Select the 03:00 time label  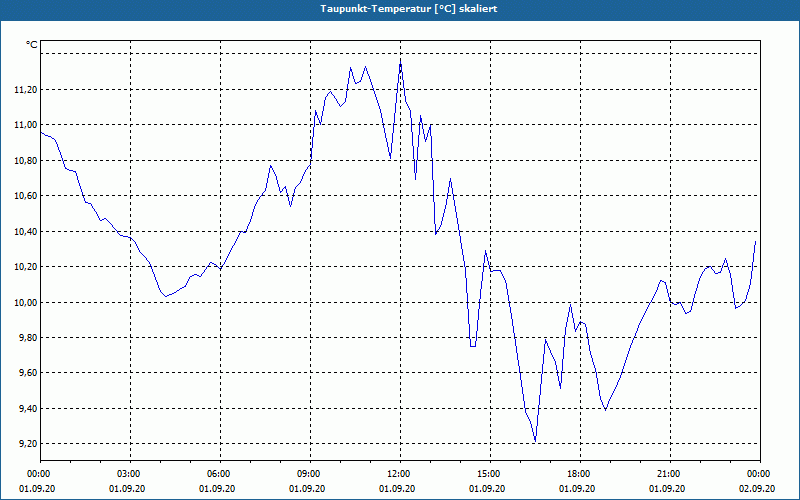(131, 474)
